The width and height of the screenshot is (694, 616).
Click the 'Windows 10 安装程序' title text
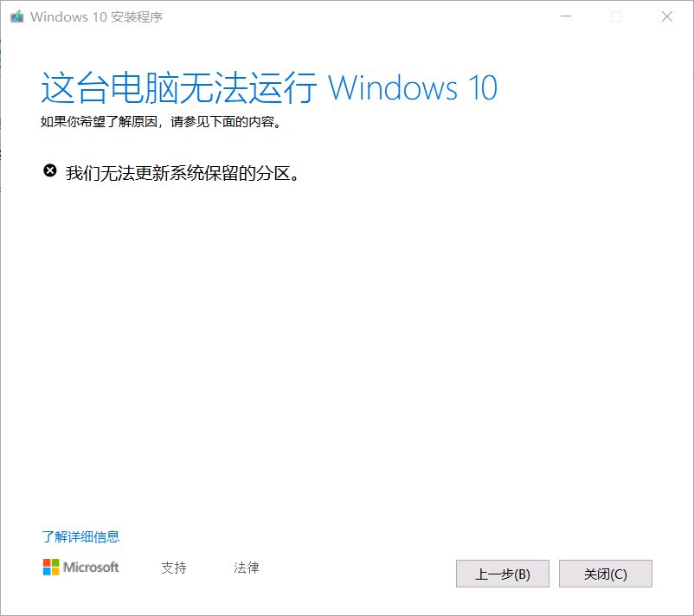[97, 16]
